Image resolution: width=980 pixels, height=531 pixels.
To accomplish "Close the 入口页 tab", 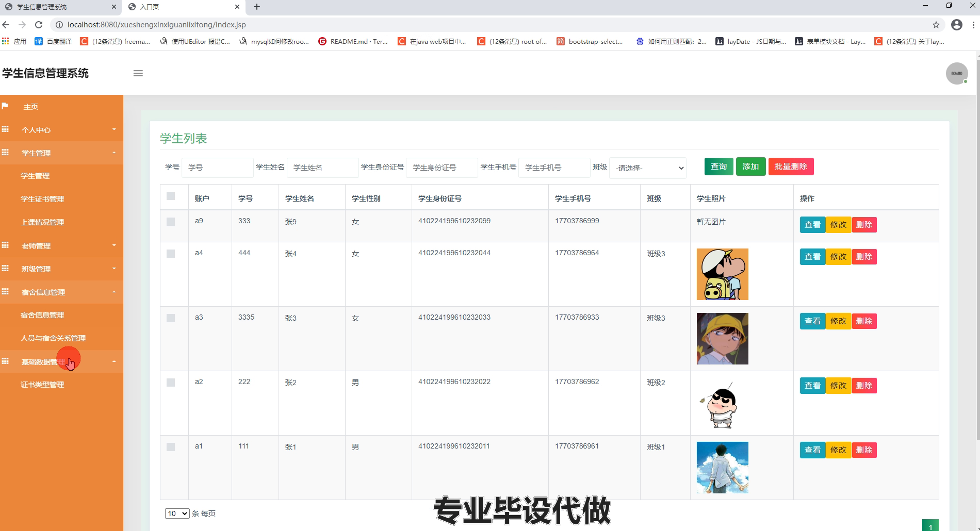I will click(x=237, y=7).
